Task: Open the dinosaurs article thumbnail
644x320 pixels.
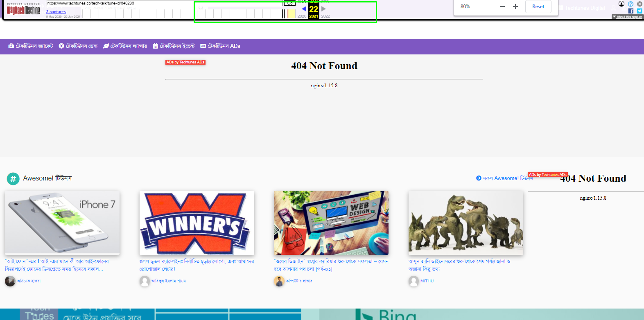Action: [x=466, y=223]
